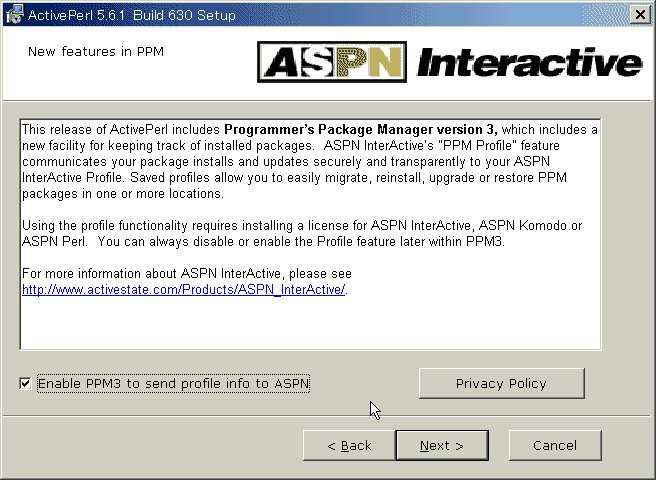
Task: Click the 'New features in PPM' heading
Action: point(96,51)
